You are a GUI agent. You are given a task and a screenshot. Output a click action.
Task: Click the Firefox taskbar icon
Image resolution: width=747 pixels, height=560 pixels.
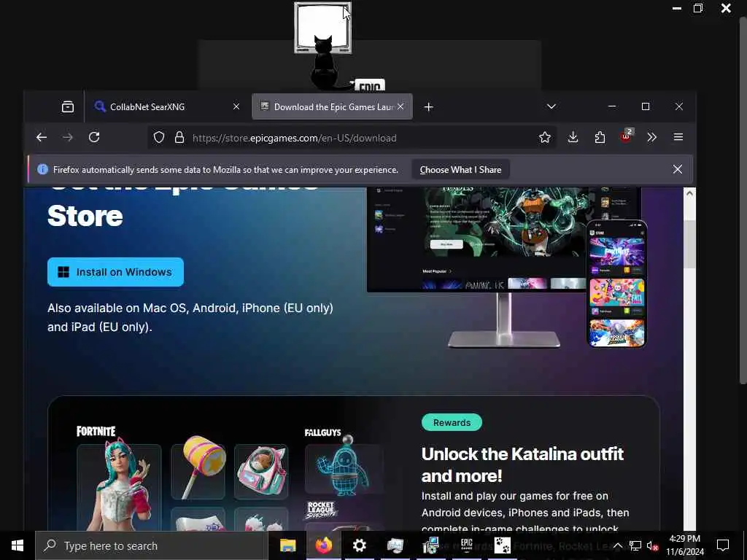pos(323,545)
